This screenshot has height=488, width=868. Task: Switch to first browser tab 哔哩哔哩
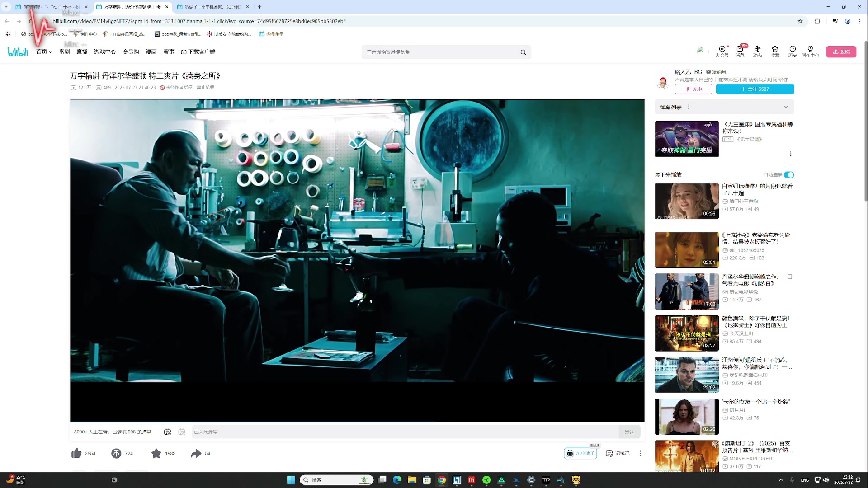[51, 7]
